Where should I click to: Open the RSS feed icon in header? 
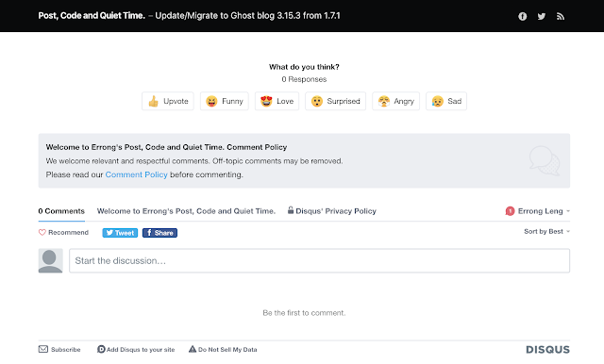pos(561,16)
